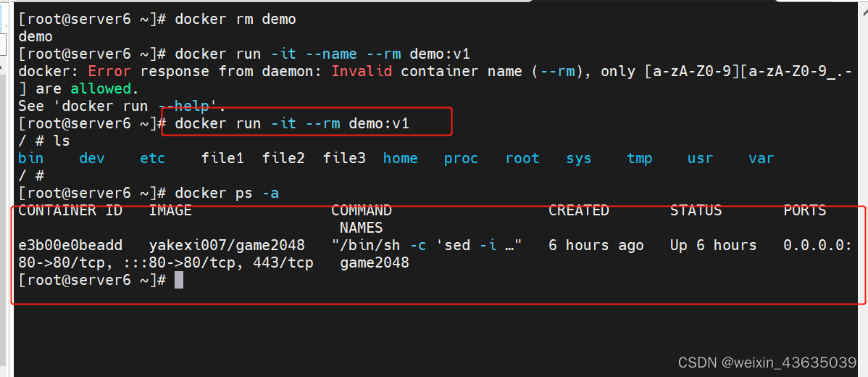Image resolution: width=868 pixels, height=377 pixels.
Task: Click the blinking cursor at the last prompt
Action: [179, 280]
